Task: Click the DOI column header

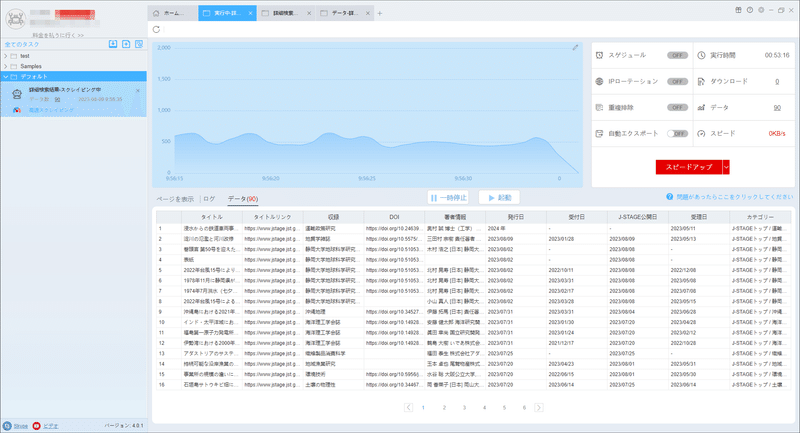Action: (394, 217)
